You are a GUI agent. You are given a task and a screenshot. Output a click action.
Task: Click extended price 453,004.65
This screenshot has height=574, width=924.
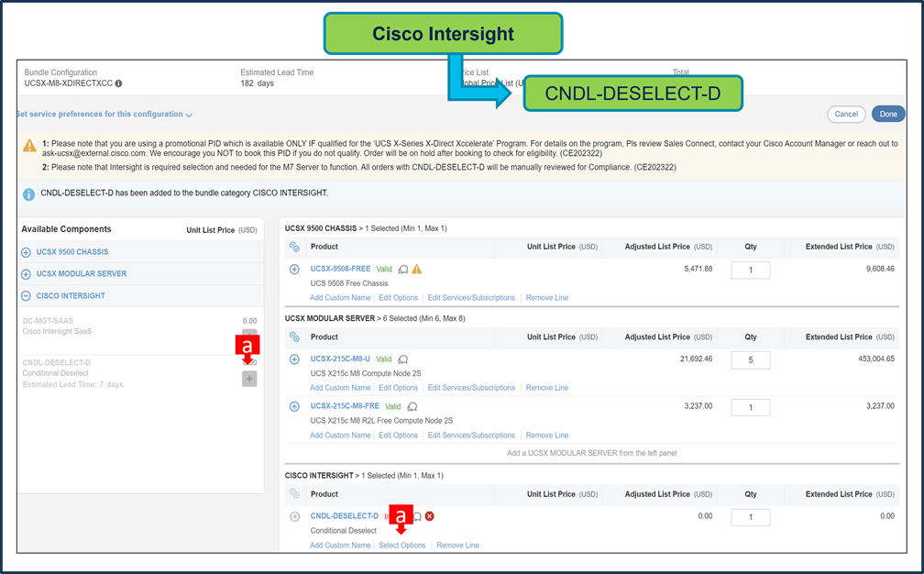(x=876, y=359)
